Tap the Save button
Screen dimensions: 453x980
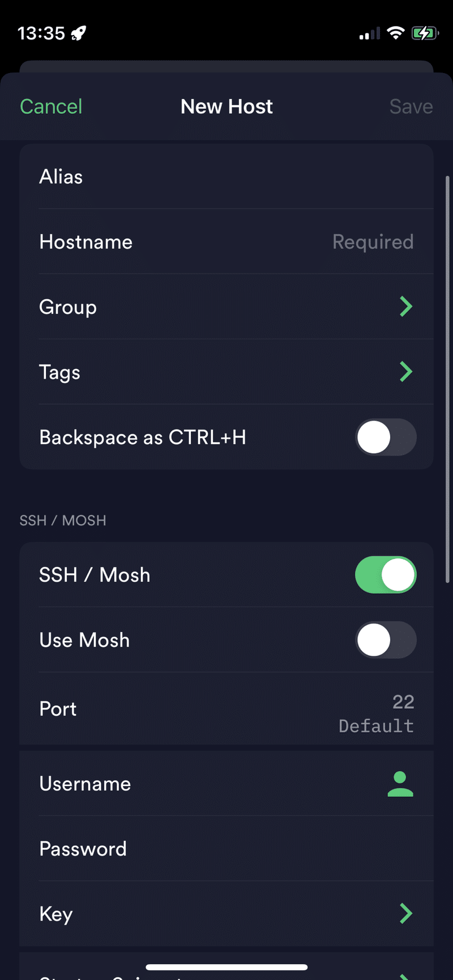point(411,106)
